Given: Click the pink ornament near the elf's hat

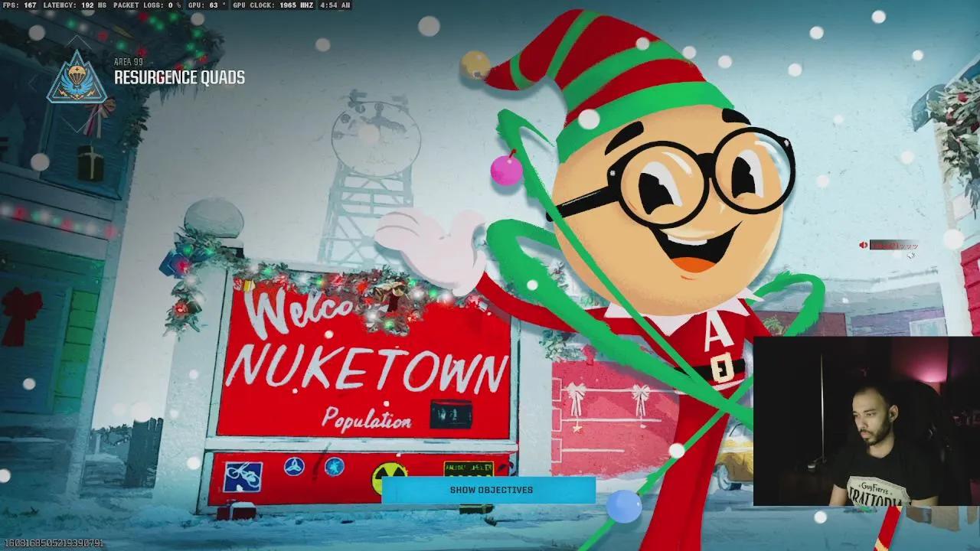Looking at the screenshot, I should point(506,170).
